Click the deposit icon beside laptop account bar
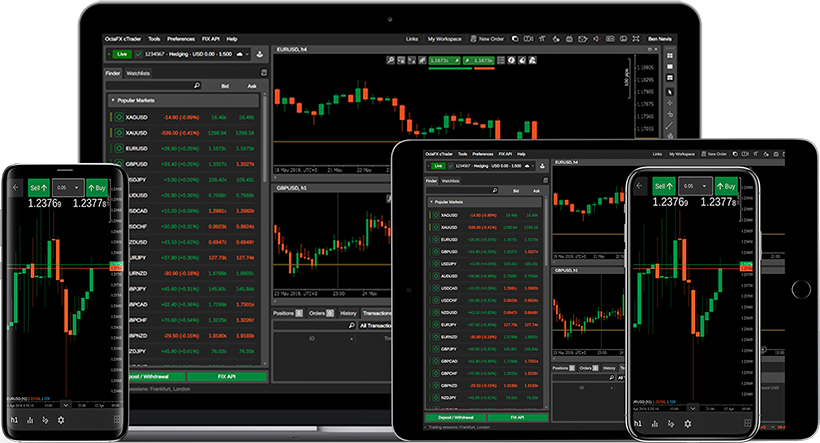 point(260,54)
